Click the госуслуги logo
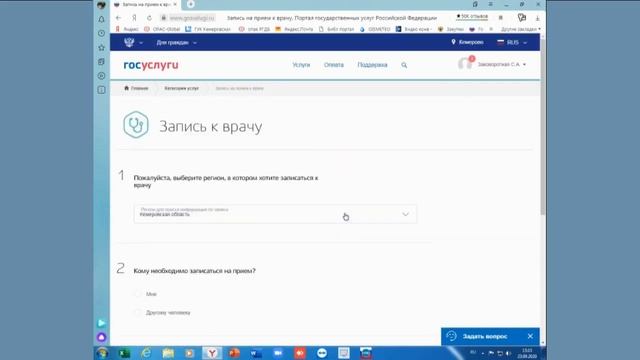Screen dimensions: 640x360 (151, 65)
